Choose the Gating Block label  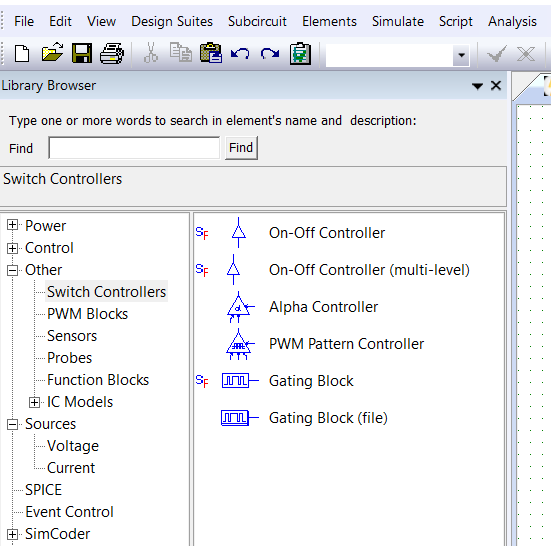(x=311, y=381)
